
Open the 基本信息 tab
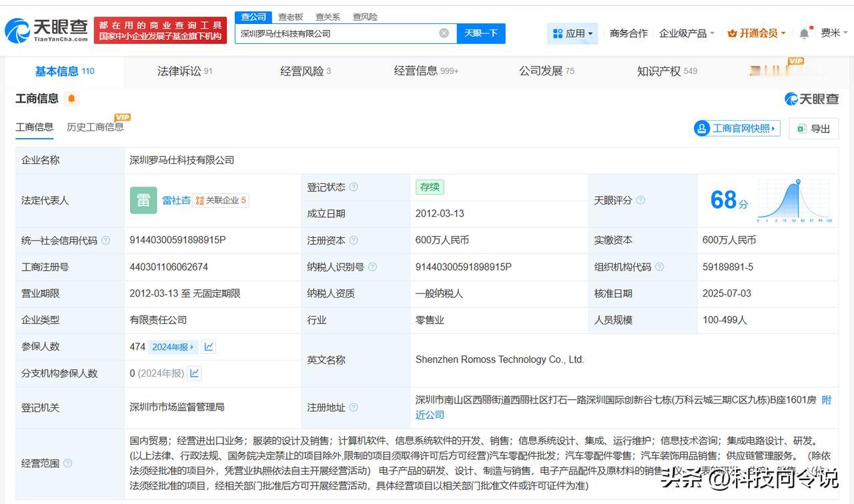click(x=65, y=71)
